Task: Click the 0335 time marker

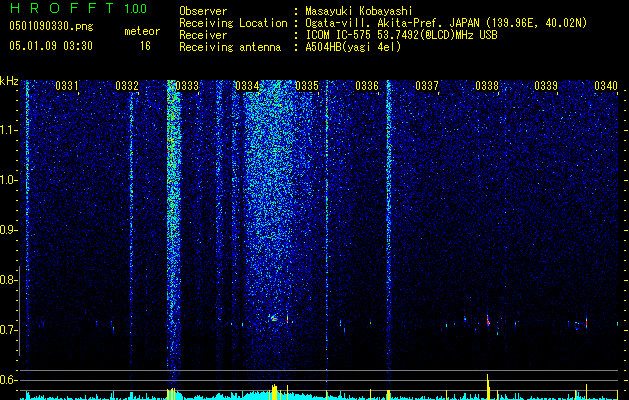Action: (x=307, y=86)
